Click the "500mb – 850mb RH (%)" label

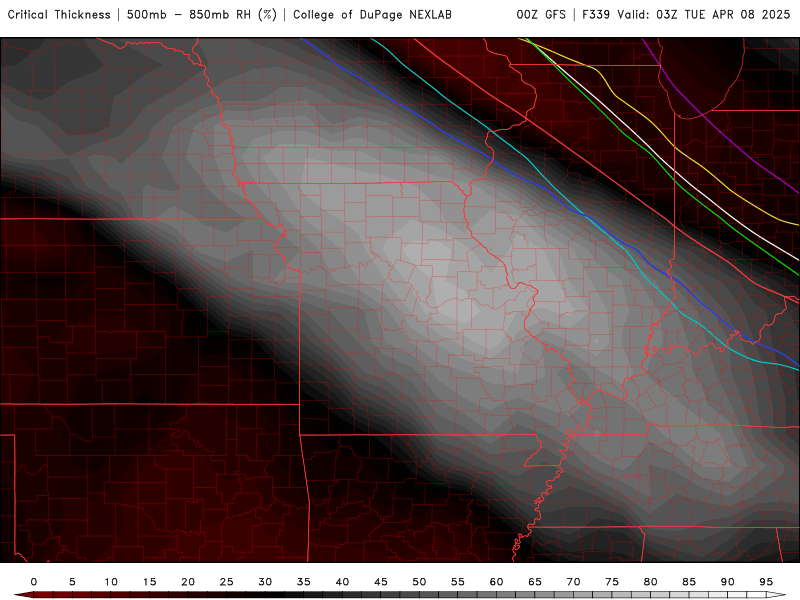coord(202,15)
